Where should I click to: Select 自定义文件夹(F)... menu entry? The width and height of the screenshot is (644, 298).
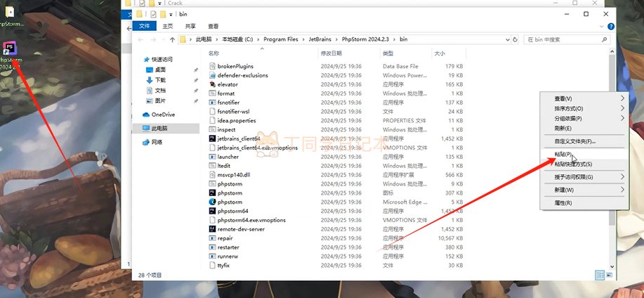[584, 141]
